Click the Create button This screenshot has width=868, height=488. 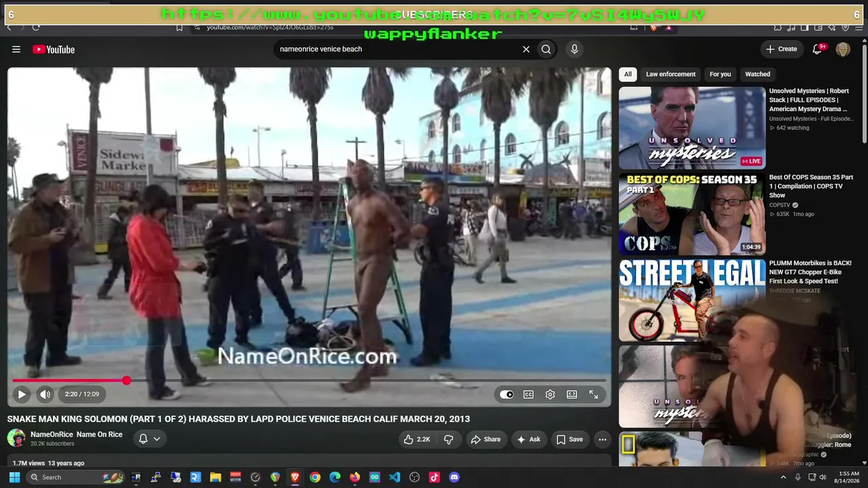coord(781,49)
